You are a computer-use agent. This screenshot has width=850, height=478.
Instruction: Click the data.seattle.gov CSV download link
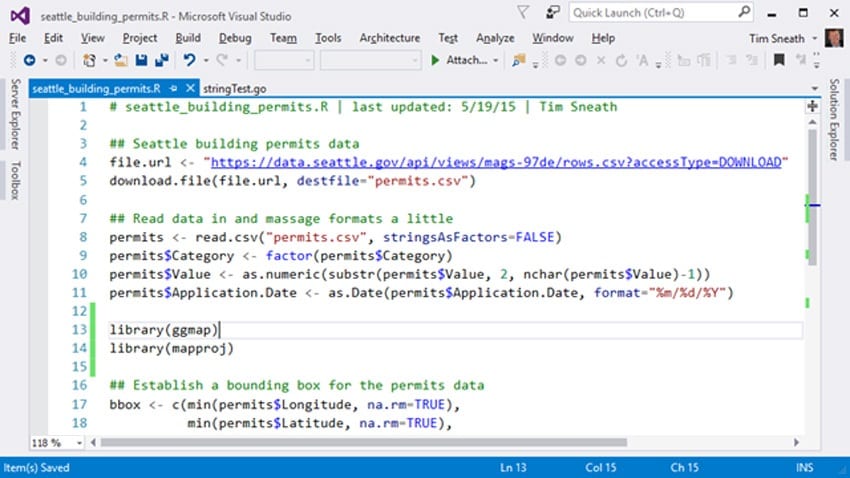click(x=496, y=162)
